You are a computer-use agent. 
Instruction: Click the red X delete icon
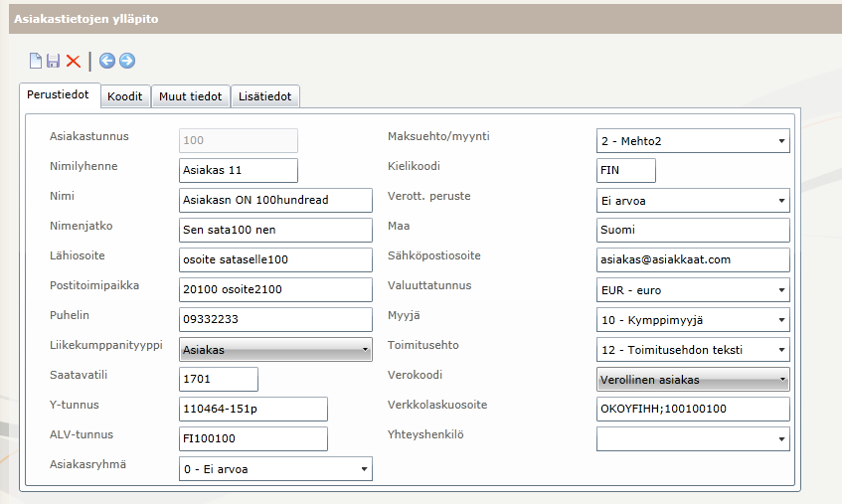click(73, 61)
